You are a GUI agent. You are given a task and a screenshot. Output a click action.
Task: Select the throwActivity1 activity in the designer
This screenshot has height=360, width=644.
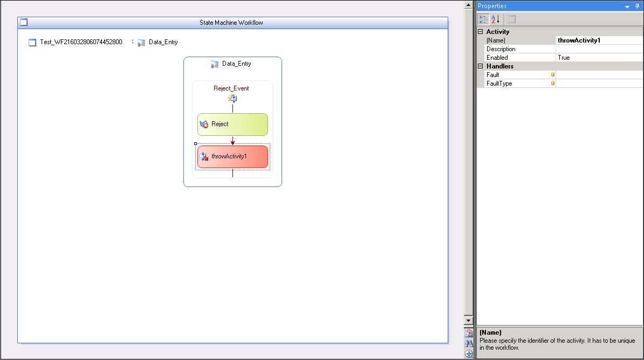(x=232, y=156)
